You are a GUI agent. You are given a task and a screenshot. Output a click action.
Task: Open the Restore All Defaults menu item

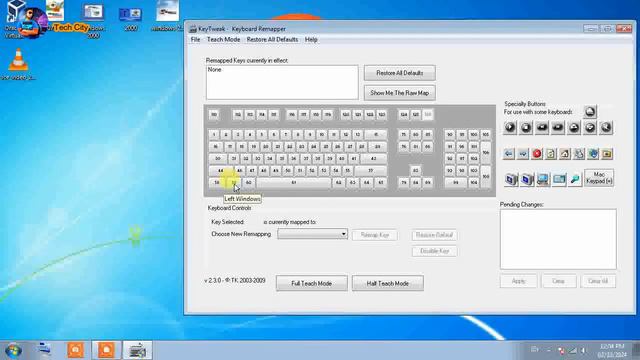272,40
